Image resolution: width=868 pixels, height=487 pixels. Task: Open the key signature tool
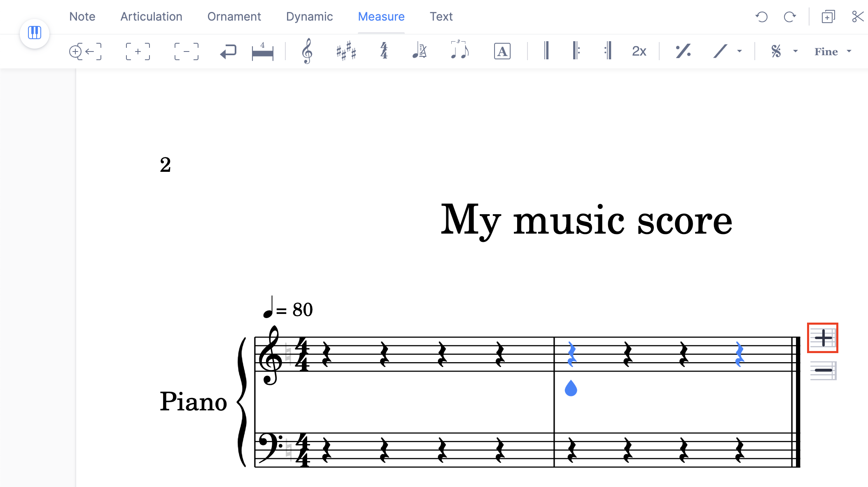click(x=346, y=51)
